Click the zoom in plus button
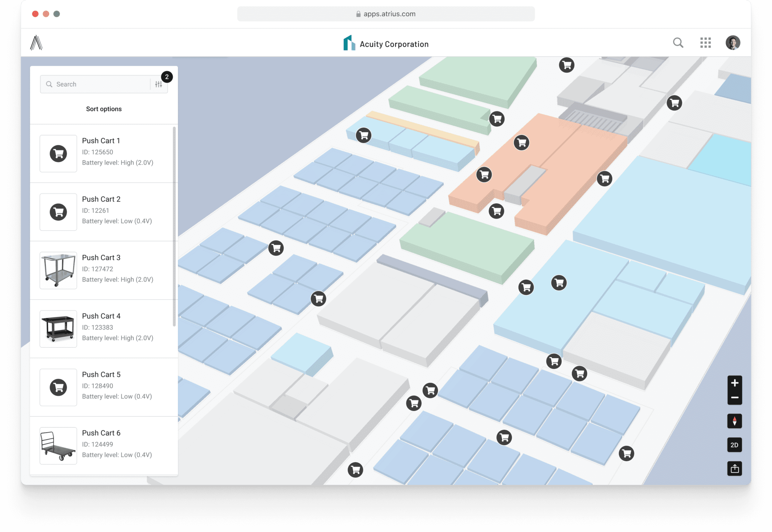Viewport: 772px width, 532px height. click(x=734, y=383)
